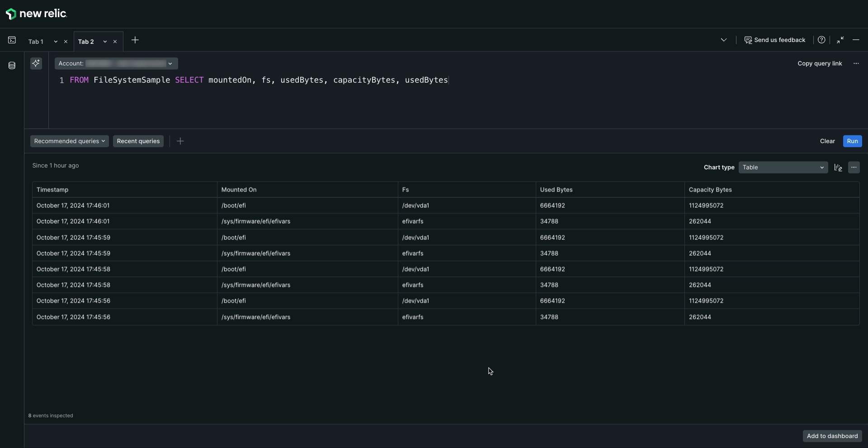The height and width of the screenshot is (448, 868).
Task: Switch to Tab 1
Action: tap(36, 42)
